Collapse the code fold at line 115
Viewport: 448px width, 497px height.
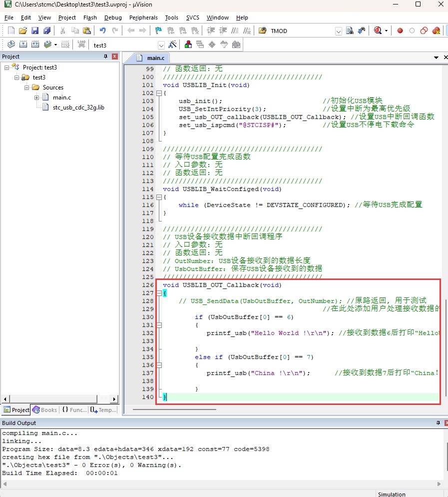point(159,197)
